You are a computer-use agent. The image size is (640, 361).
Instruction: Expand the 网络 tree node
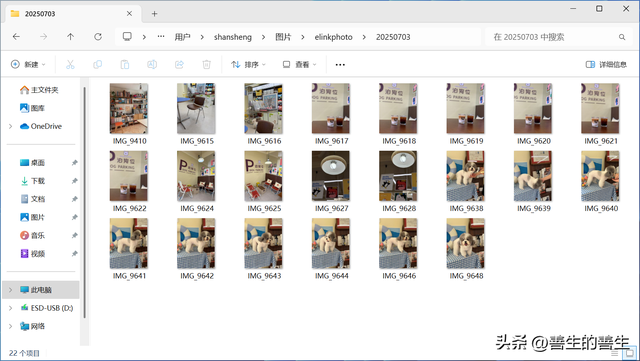11,326
